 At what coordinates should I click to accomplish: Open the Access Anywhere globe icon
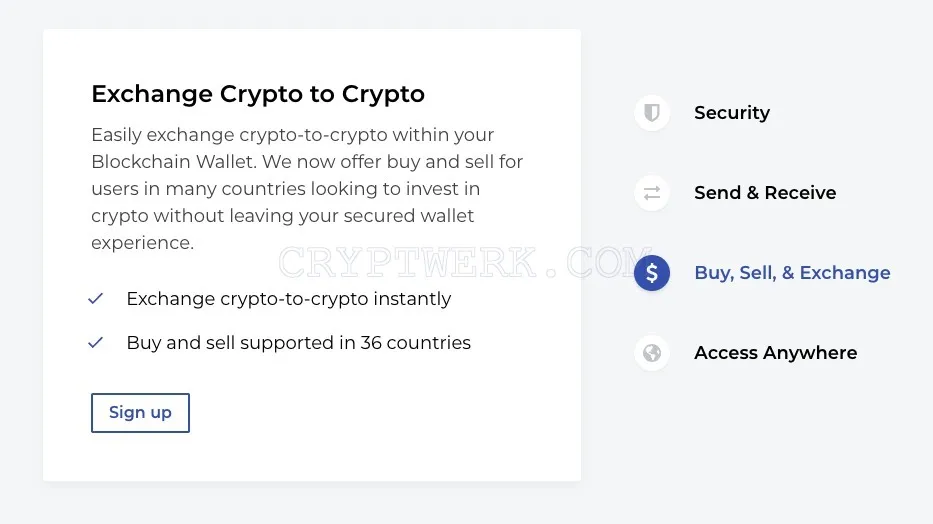652,353
